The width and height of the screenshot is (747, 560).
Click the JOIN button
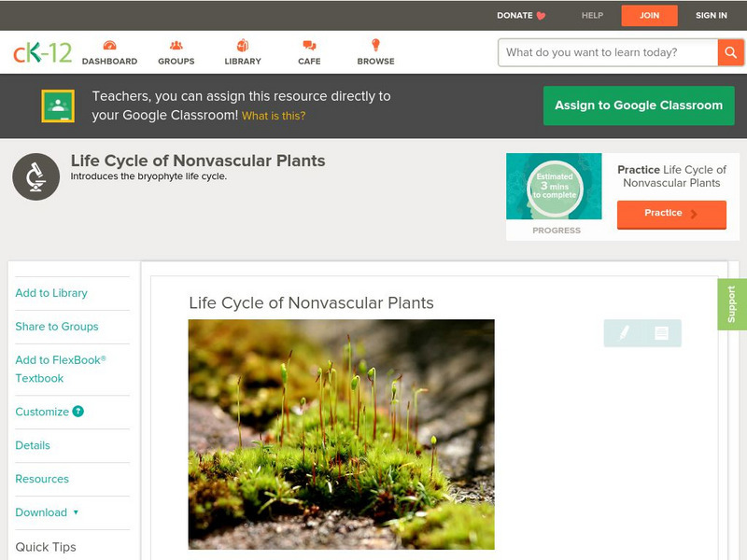[x=649, y=16]
